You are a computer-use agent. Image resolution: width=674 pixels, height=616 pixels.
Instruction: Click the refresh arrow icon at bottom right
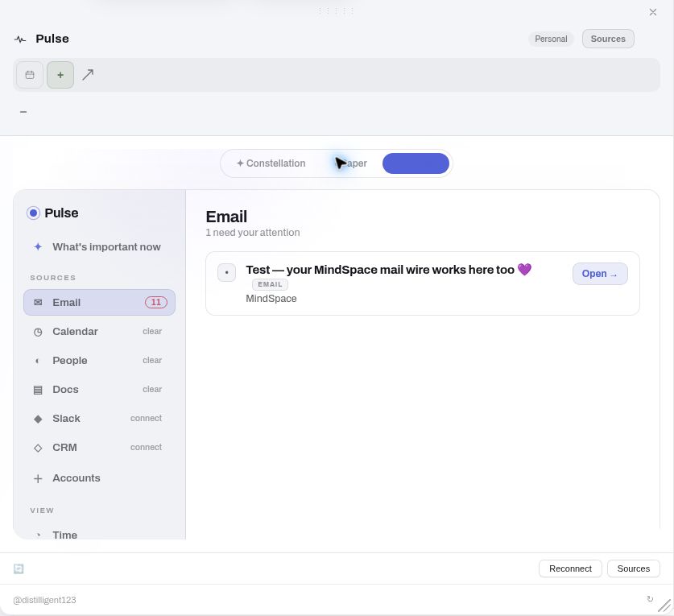pos(650,599)
